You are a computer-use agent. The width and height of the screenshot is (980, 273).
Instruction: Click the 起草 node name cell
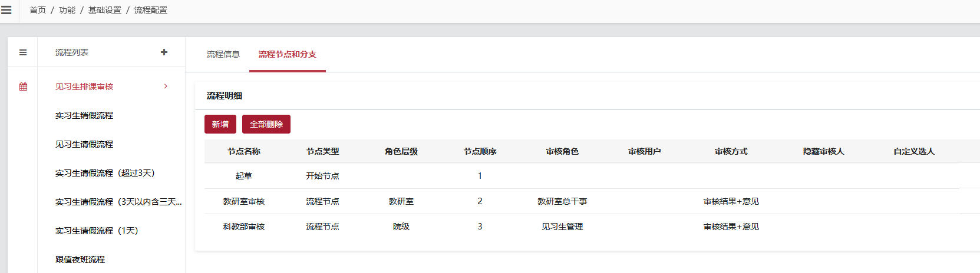pyautogui.click(x=244, y=176)
